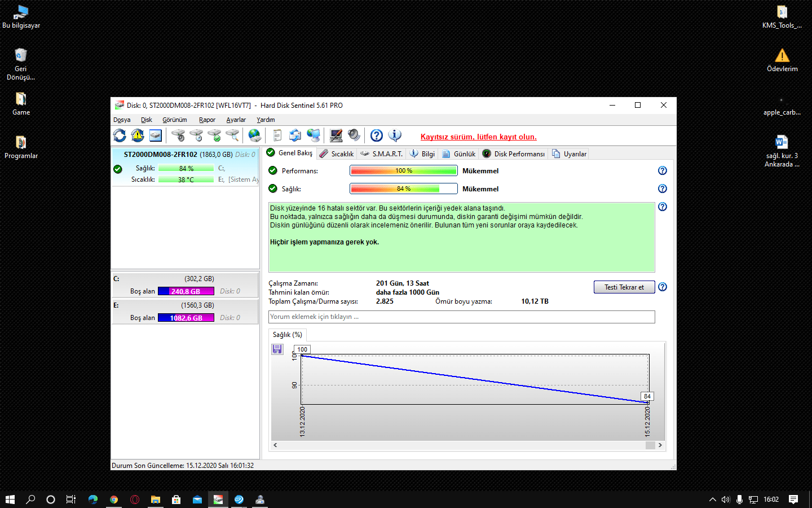Open Google Chrome from the taskbar
Image resolution: width=812 pixels, height=508 pixels.
(x=114, y=499)
